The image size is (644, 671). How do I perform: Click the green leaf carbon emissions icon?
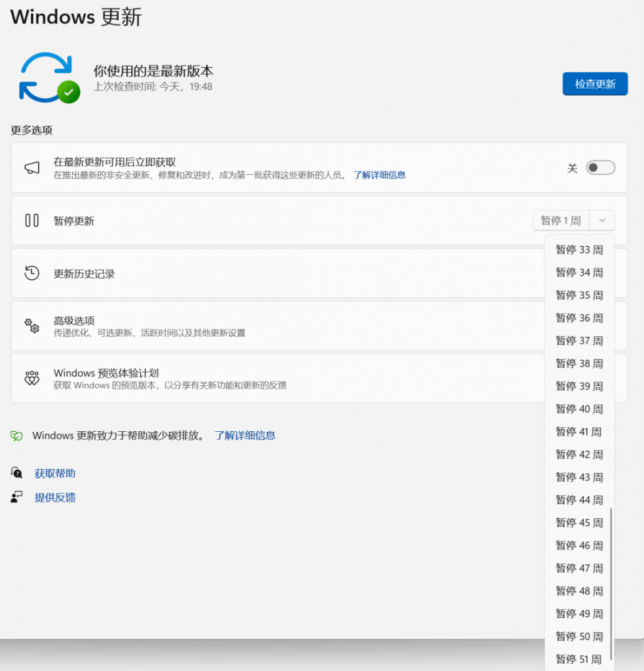click(17, 436)
